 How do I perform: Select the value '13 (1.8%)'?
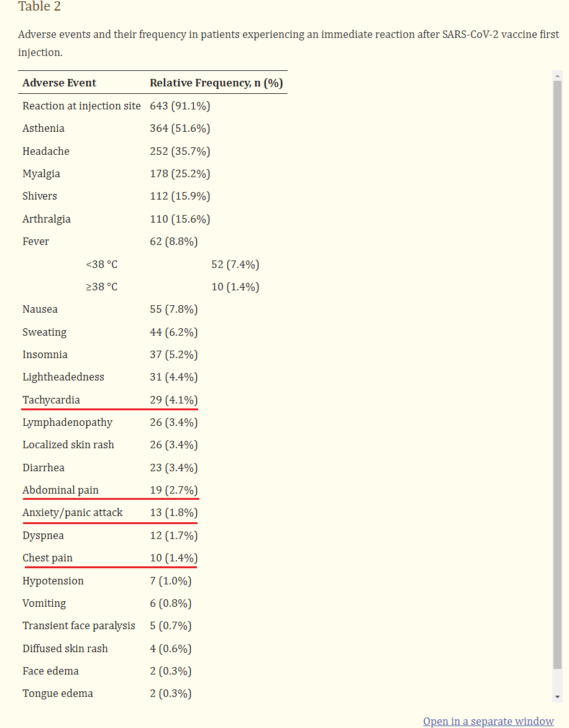click(x=174, y=512)
